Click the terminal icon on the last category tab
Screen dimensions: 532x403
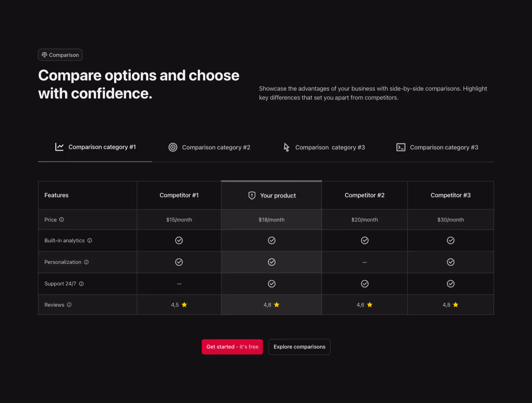[401, 147]
